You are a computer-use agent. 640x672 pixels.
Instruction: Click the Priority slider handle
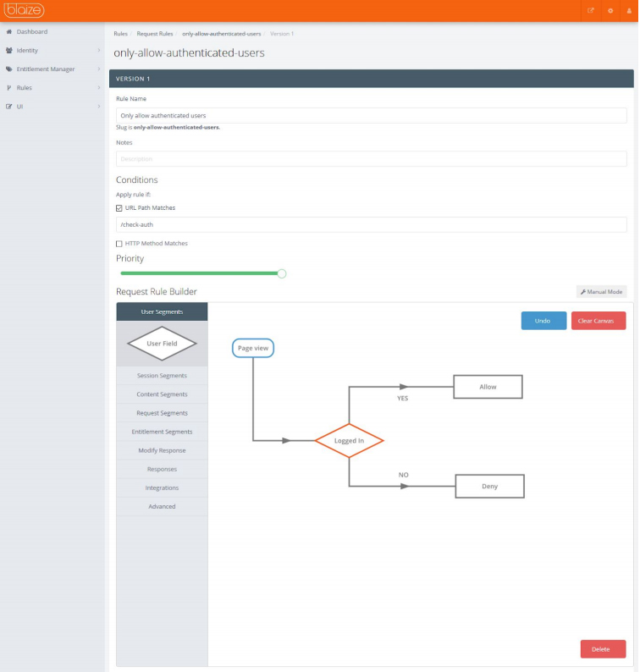click(282, 273)
